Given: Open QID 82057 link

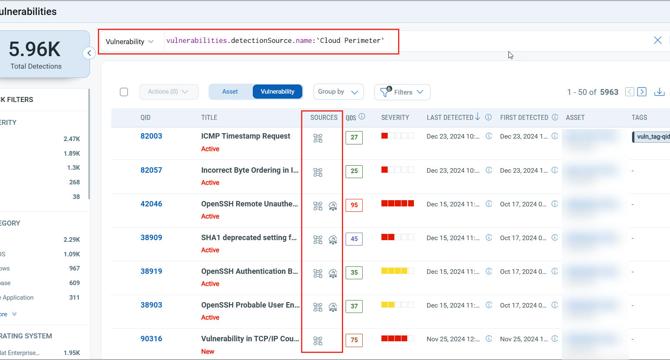Looking at the screenshot, I should point(151,170).
